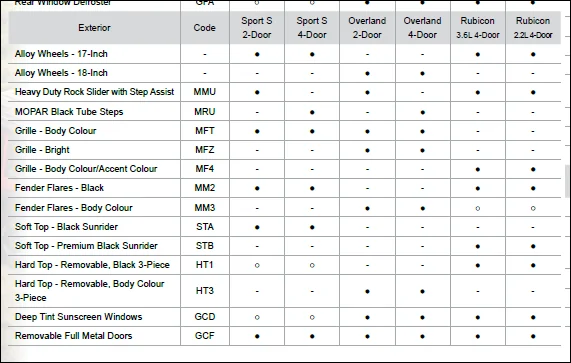Click the MMU code cell
The height and width of the screenshot is (363, 571).
204,92
